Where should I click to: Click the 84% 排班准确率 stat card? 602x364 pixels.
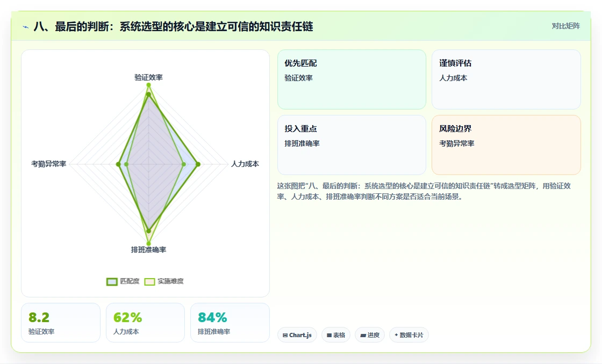click(230, 323)
